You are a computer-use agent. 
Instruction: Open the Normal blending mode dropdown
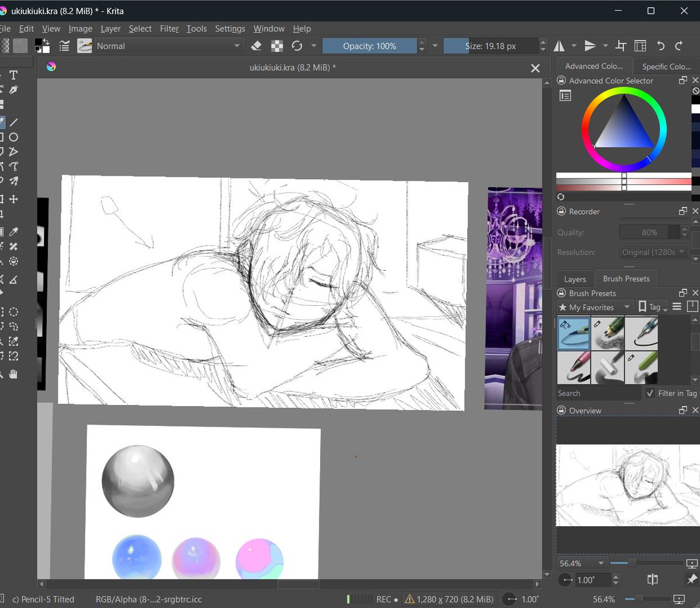(x=167, y=46)
